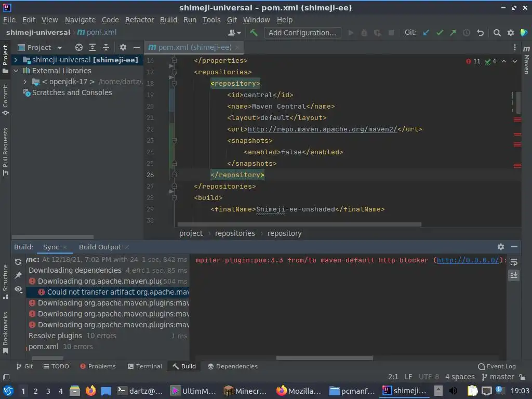Click the Build hammer icon in toolbar
Image resolution: width=532 pixels, height=399 pixels.
pyautogui.click(x=254, y=33)
